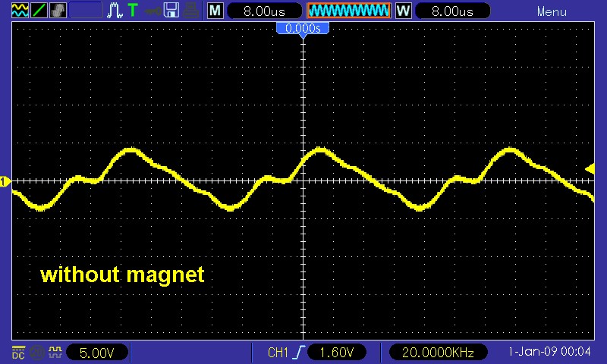Click the 0.000s horizontal trigger position marker

[303, 29]
